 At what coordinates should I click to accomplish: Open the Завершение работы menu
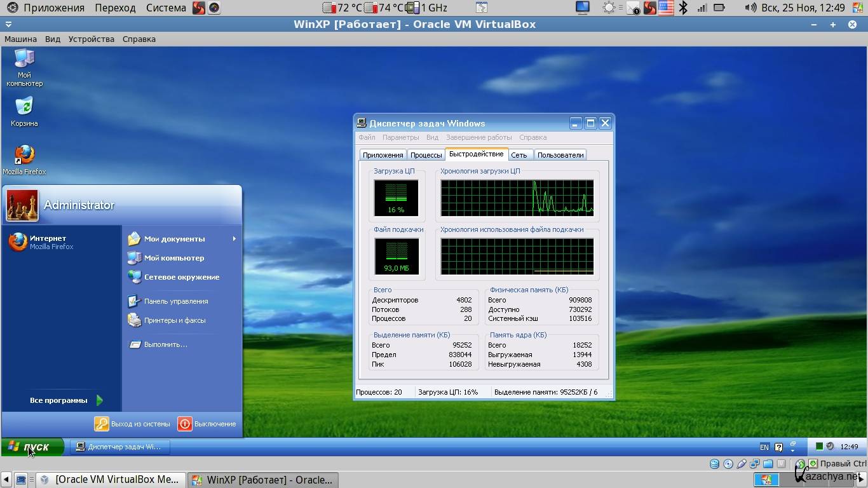click(478, 137)
